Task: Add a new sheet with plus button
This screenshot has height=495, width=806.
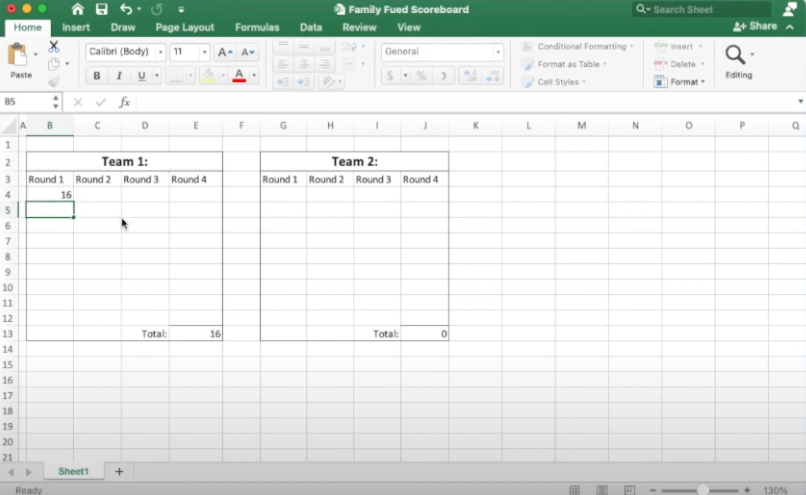Action: 119,471
